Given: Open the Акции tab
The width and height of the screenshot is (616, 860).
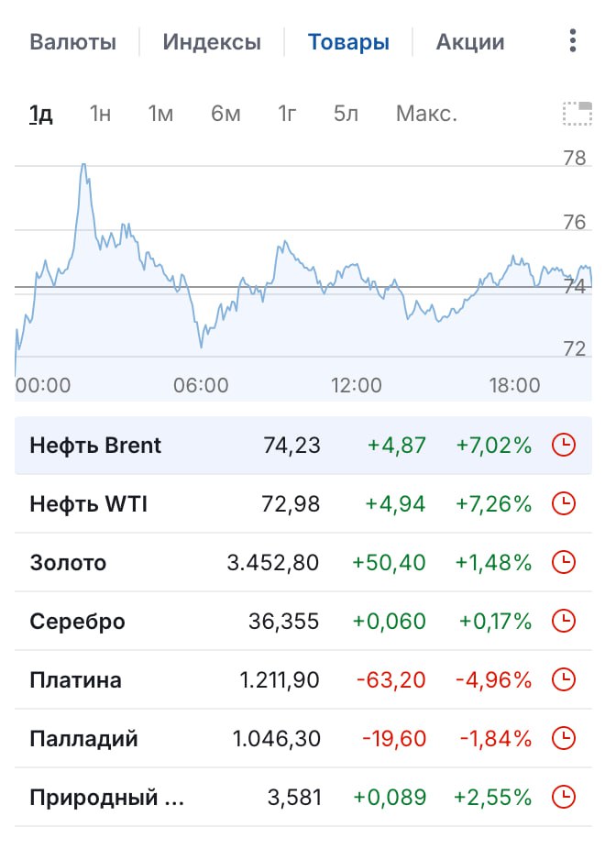Looking at the screenshot, I should tap(470, 42).
